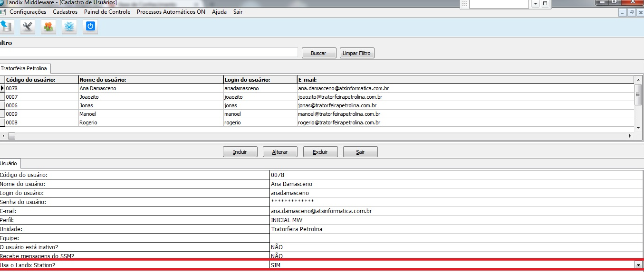Screen dimensions: 644x272
Task: Open the users registration toolbar icon
Action: tap(48, 27)
